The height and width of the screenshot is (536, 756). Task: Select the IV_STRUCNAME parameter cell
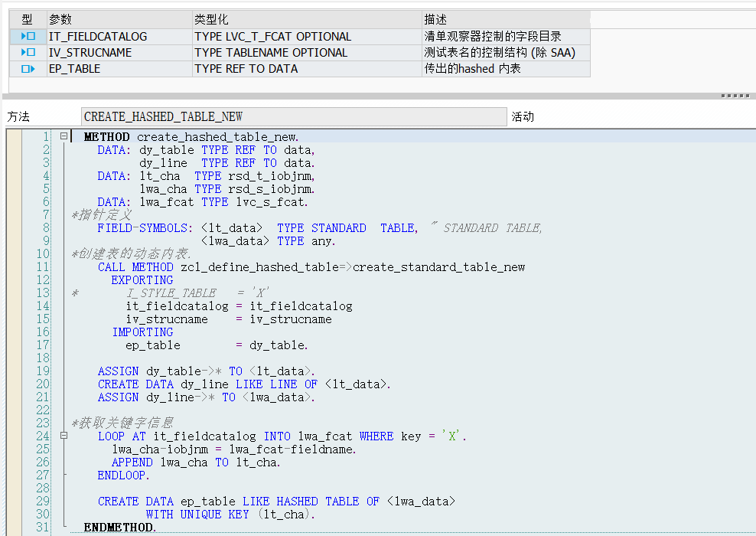pyautogui.click(x=119, y=53)
